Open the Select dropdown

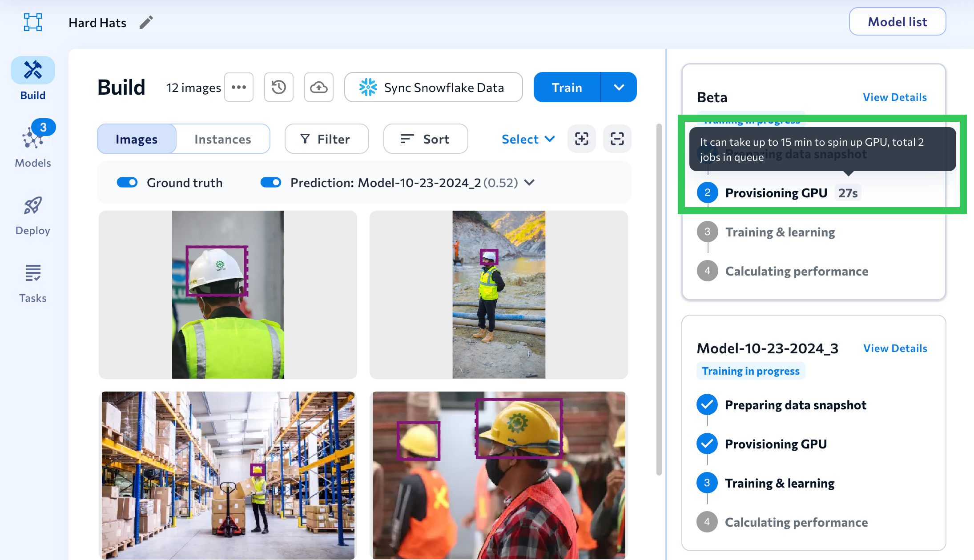528,139
